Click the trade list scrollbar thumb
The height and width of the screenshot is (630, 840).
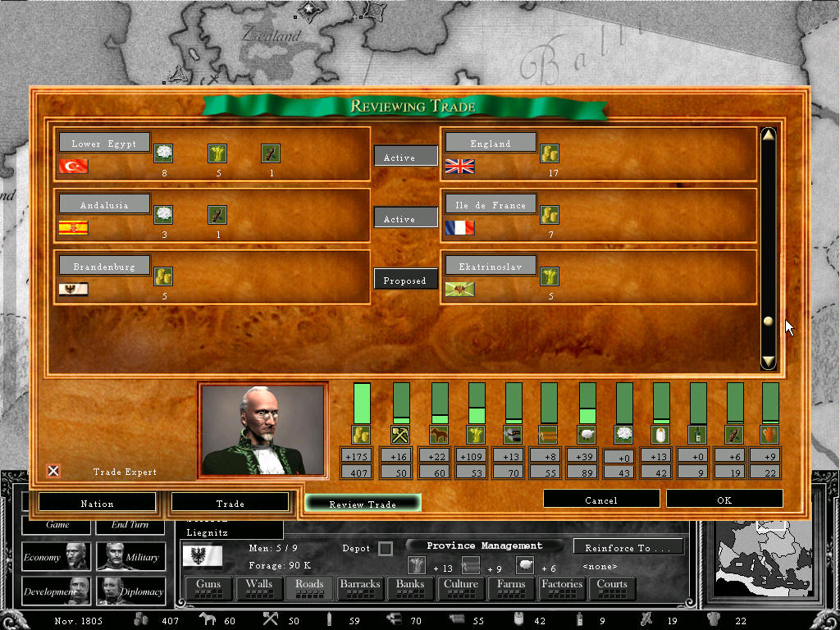pyautogui.click(x=768, y=321)
